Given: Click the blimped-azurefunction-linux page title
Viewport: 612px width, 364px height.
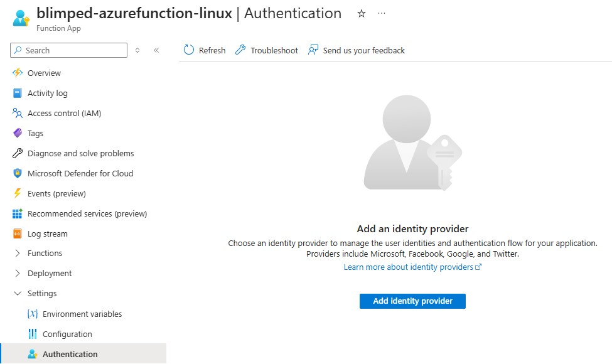Looking at the screenshot, I should pyautogui.click(x=134, y=13).
